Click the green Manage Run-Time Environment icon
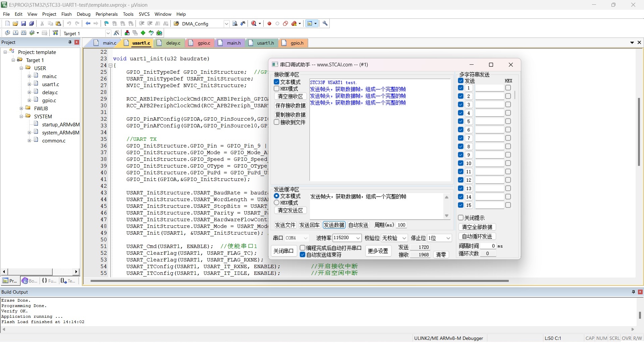This screenshot has width=644, height=362. [143, 33]
